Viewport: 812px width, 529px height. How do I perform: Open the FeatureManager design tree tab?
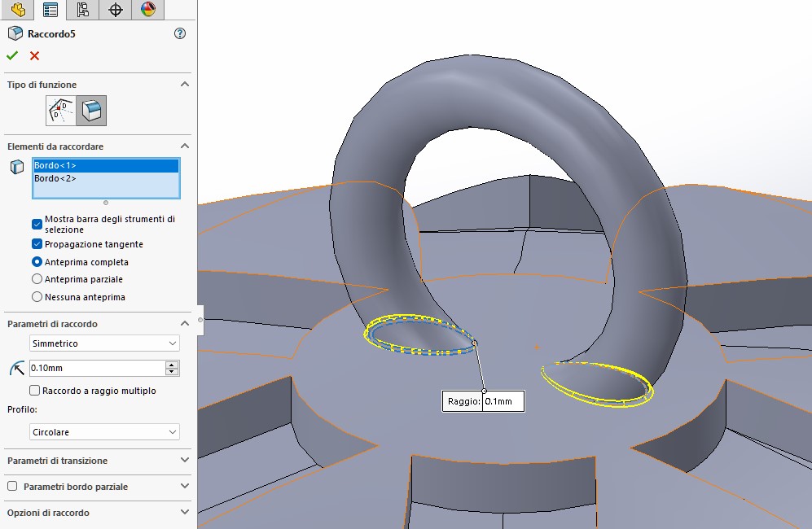18,10
